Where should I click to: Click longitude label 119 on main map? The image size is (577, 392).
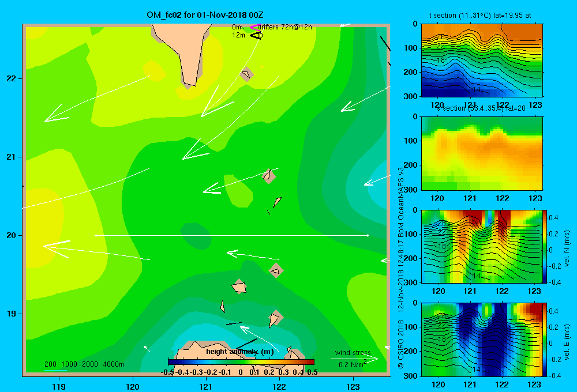(x=59, y=387)
